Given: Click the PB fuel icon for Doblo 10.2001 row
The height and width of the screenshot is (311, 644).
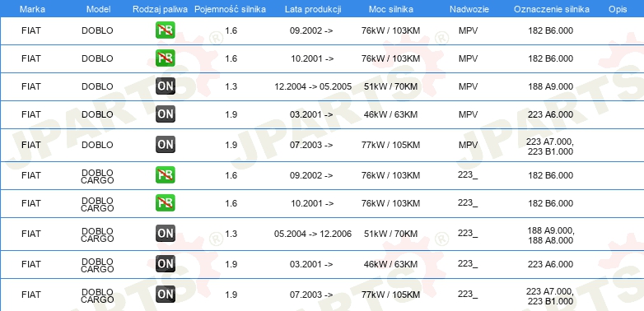Looking at the screenshot, I should pyautogui.click(x=165, y=58).
